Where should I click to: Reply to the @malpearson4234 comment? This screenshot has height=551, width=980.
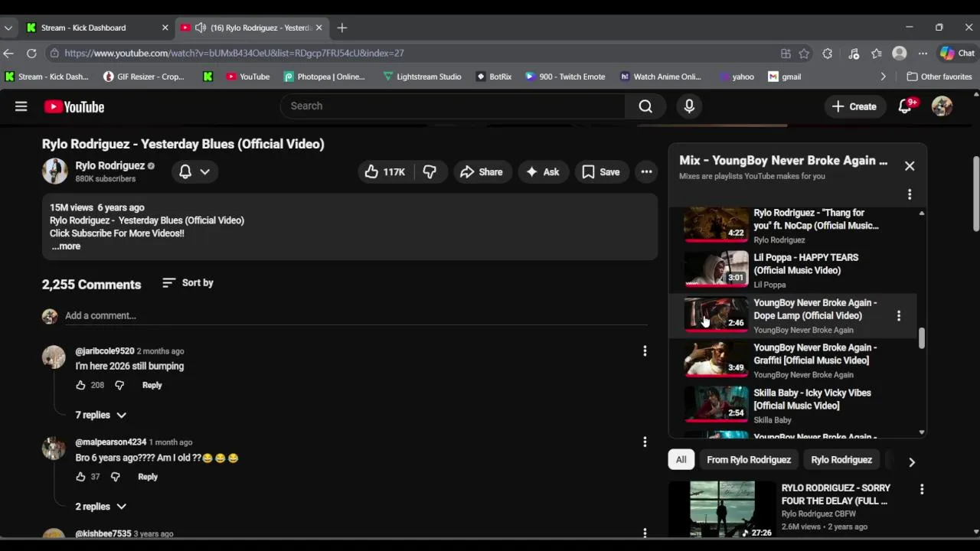[x=148, y=477]
